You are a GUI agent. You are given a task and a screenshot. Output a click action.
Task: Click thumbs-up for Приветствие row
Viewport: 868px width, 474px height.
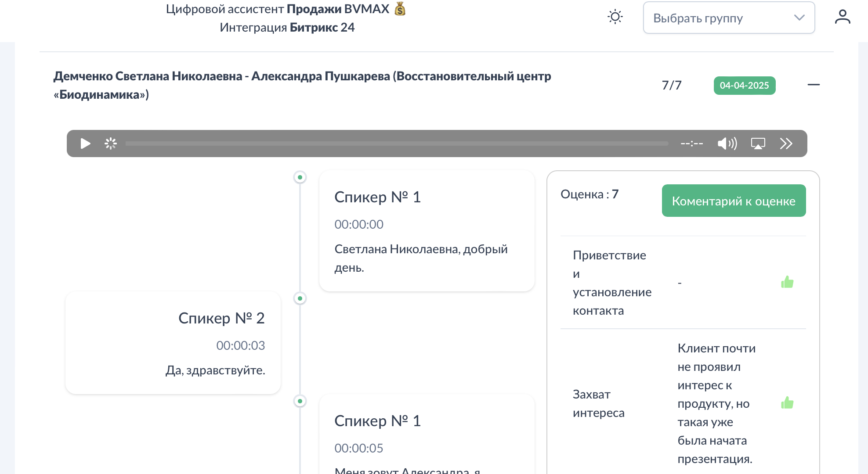(x=787, y=282)
